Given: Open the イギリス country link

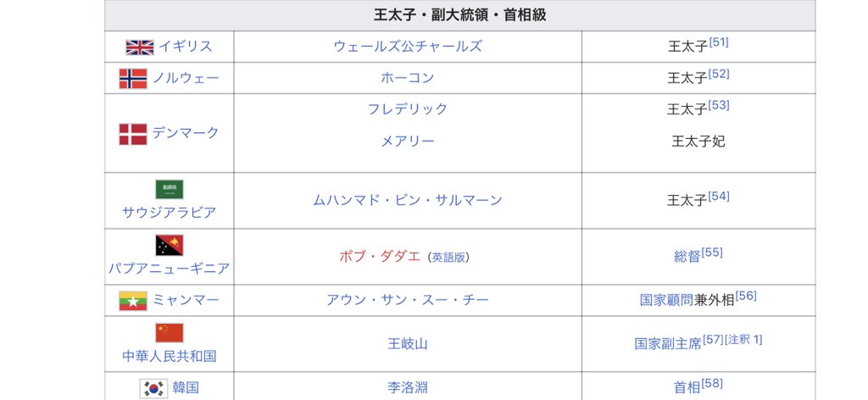Looking at the screenshot, I should point(185,47).
